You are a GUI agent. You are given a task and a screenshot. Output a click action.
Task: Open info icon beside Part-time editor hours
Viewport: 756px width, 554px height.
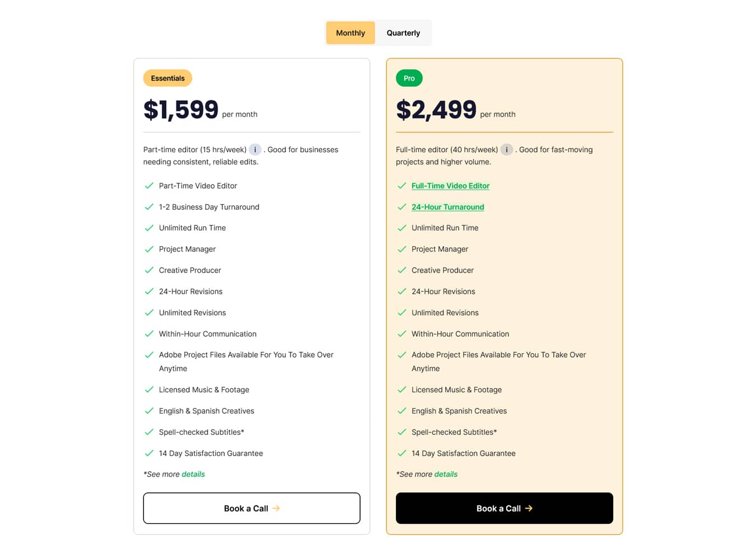click(255, 149)
